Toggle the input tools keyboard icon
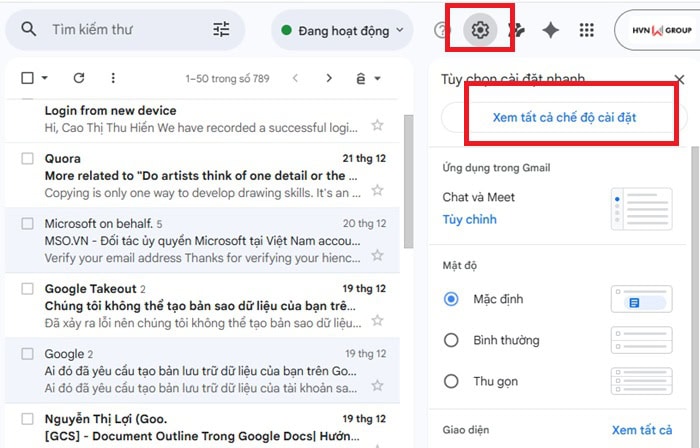Image resolution: width=700 pixels, height=448 pixels. [361, 79]
